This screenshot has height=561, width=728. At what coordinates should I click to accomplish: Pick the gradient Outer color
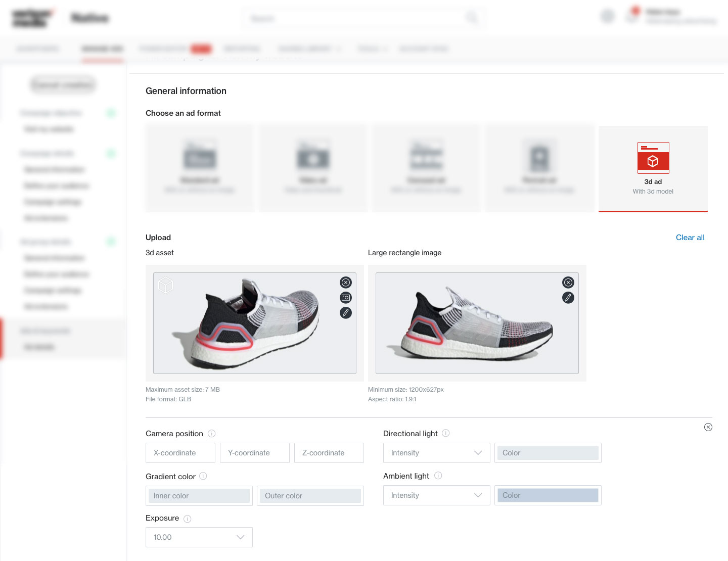tap(310, 496)
